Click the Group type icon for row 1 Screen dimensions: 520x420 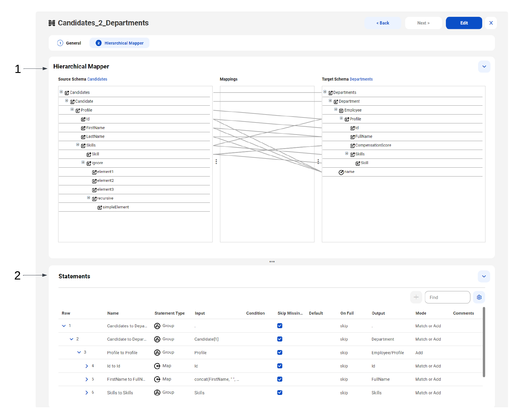[157, 326]
